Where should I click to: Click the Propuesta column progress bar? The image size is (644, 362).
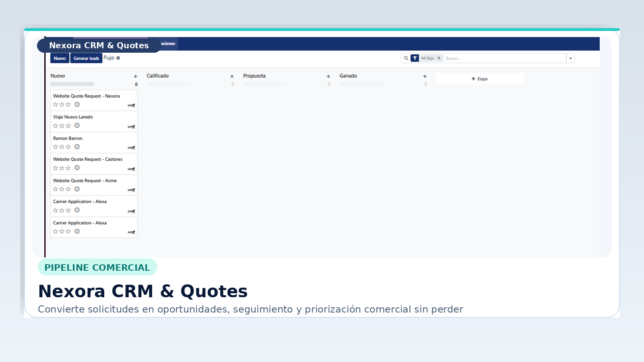[x=265, y=84]
